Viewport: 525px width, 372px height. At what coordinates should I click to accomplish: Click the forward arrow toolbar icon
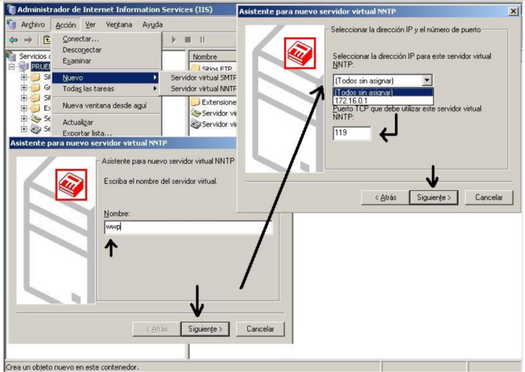pyautogui.click(x=28, y=40)
